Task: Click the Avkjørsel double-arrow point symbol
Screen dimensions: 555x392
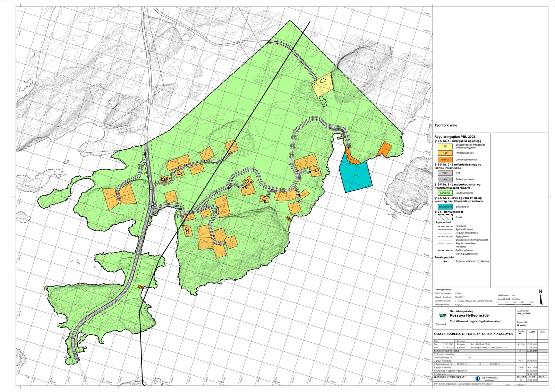Action: (x=445, y=262)
